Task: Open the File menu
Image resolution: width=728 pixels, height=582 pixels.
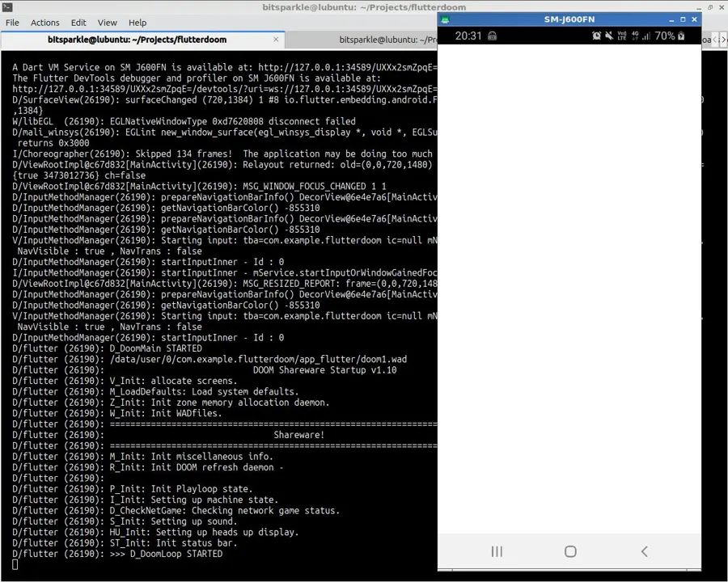Action: (13, 23)
